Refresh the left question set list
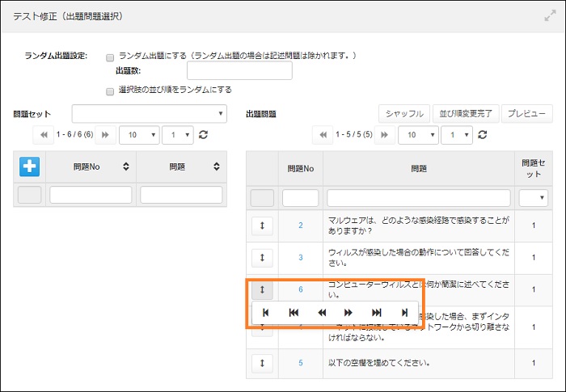Viewport: 566px width, 392px height. 203,135
